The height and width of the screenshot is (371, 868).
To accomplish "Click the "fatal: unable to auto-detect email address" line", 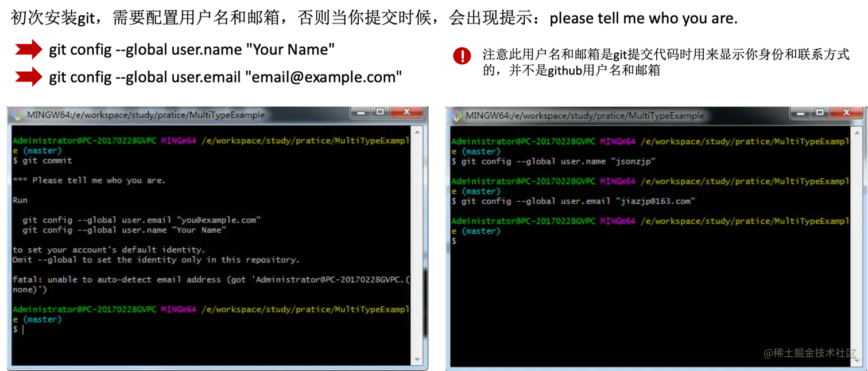I will 211,279.
